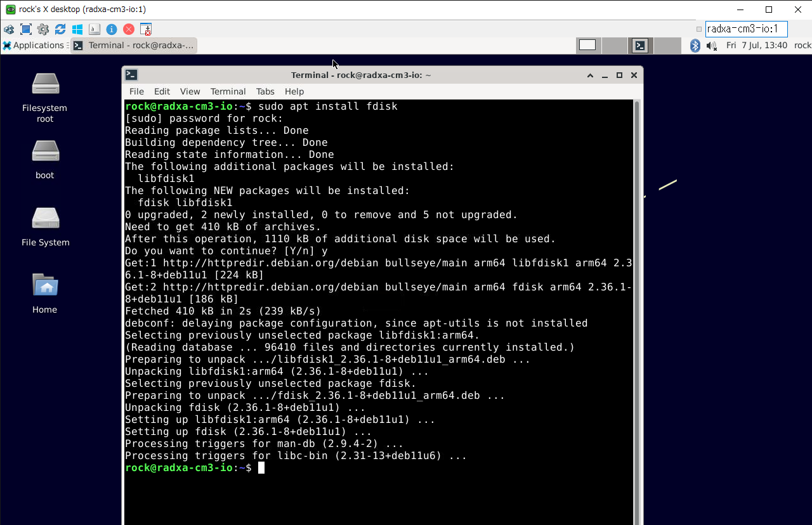Toggle full-screen mode in VNC toolbar
Viewport: 812px width, 525px height.
click(26, 29)
